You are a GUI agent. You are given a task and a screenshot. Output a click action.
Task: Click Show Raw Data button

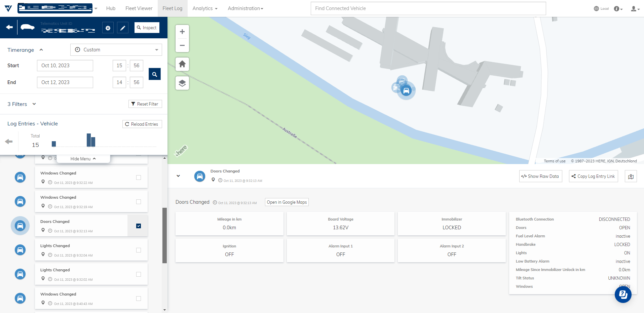(540, 176)
